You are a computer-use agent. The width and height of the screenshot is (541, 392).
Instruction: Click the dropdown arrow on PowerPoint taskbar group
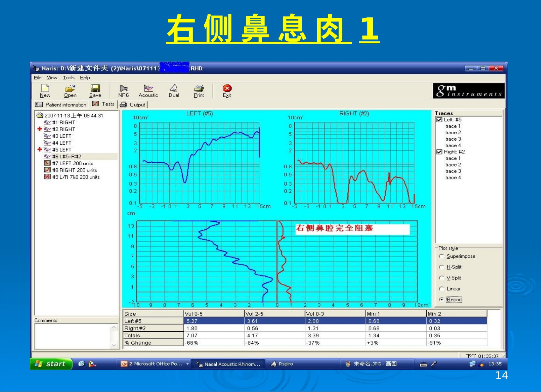pyautogui.click(x=187, y=364)
